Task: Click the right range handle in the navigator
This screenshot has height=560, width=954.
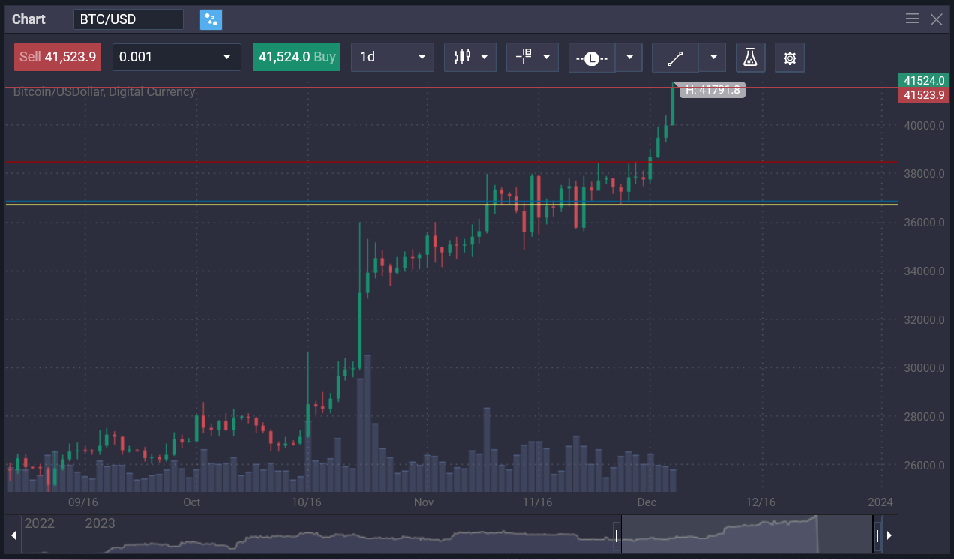Action: point(877,535)
